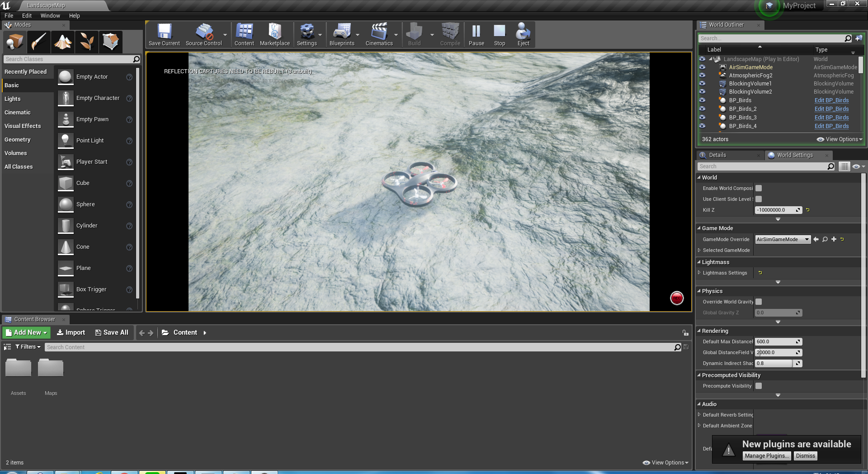Select the Geometry Editing mode icon
Viewport: 868px width, 474px height.
tap(110, 42)
